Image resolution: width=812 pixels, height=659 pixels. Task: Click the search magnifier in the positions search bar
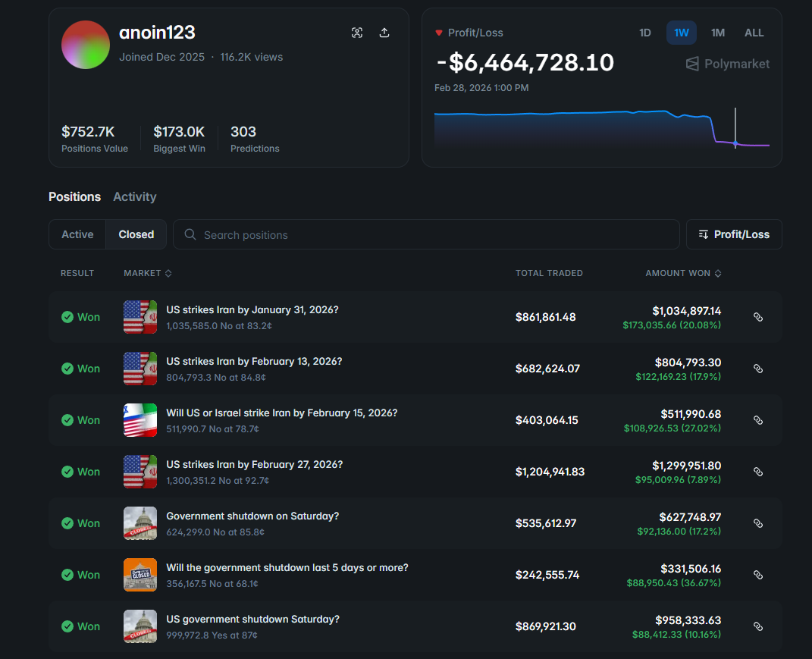(x=190, y=234)
